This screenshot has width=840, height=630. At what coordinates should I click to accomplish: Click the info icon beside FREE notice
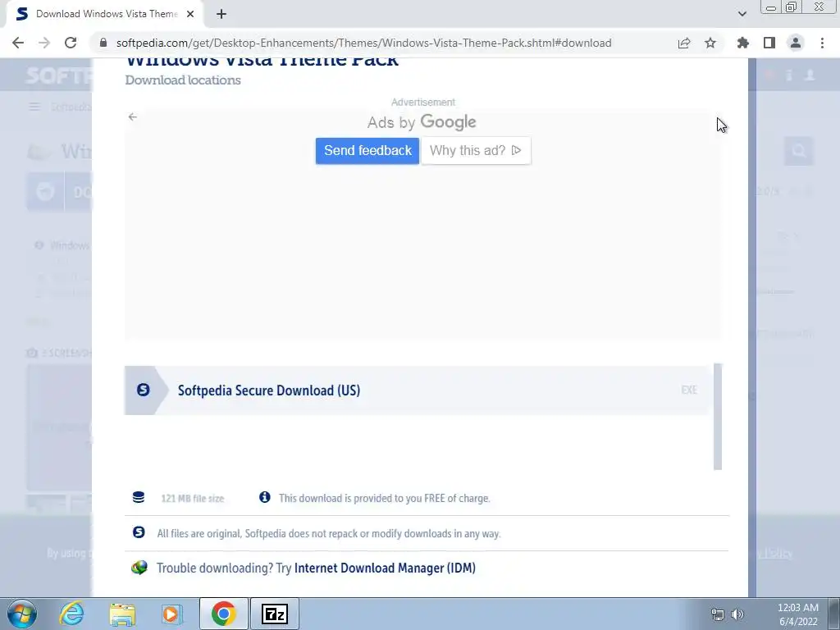(x=265, y=497)
